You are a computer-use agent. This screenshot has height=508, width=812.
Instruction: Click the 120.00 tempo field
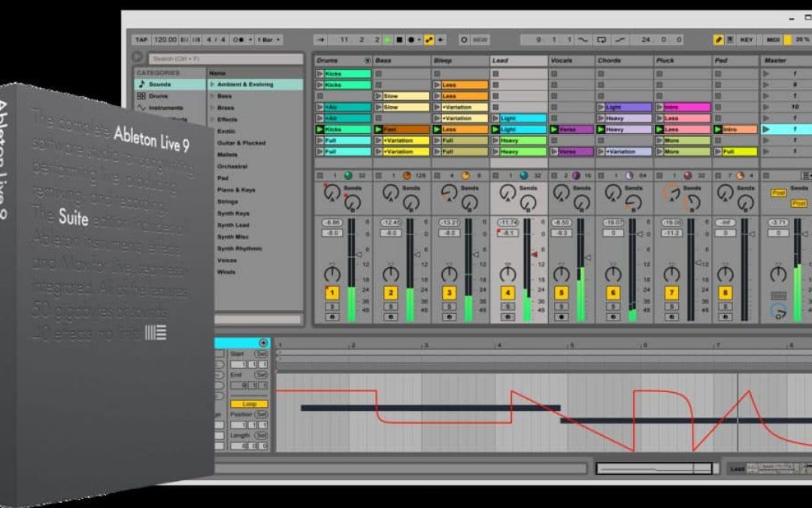(165, 39)
